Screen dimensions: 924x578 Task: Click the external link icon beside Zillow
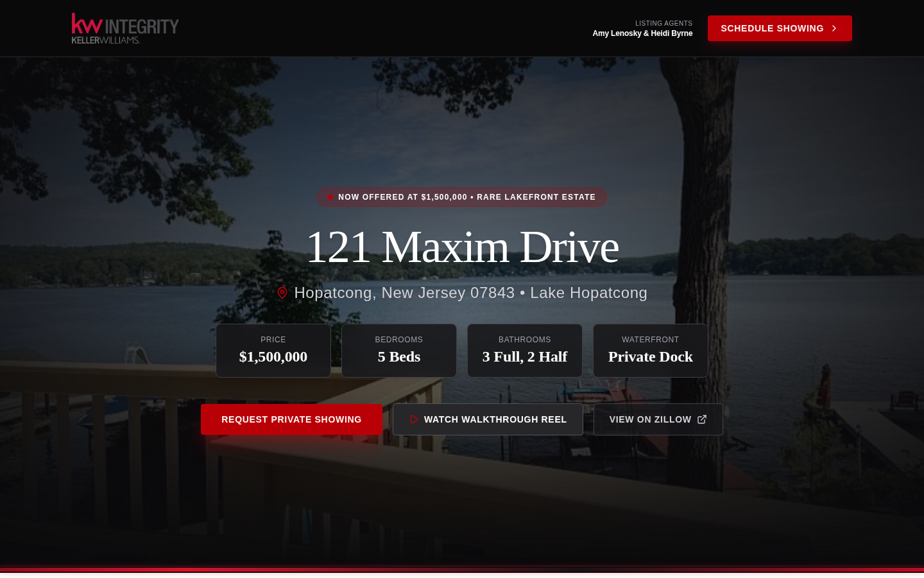pyautogui.click(x=702, y=419)
